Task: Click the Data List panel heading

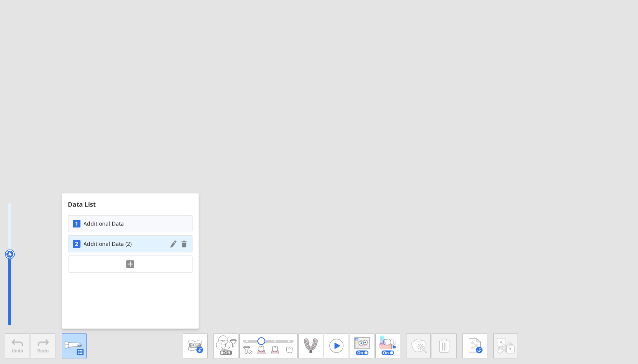Action: pos(82,204)
